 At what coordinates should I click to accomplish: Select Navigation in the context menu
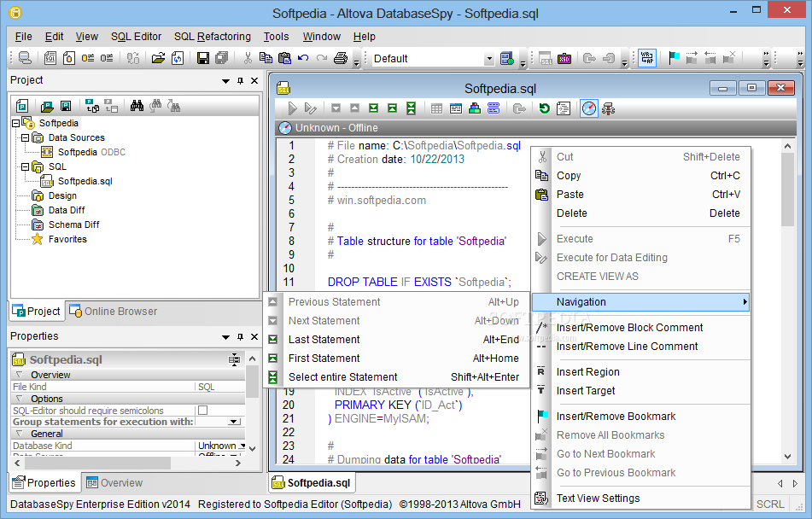[x=641, y=302]
